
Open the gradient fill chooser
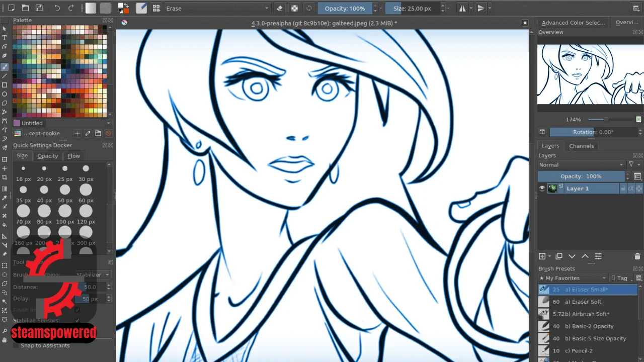[x=91, y=8]
